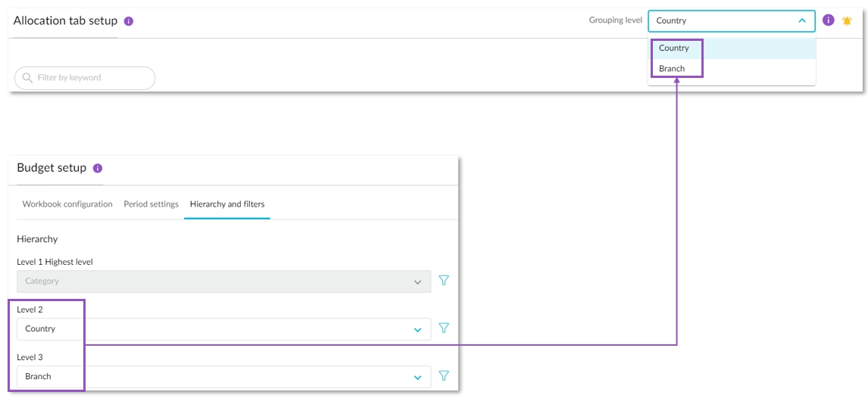Click the yellow alert icon at top right
The width and height of the screenshot is (868, 398).
coord(847,21)
